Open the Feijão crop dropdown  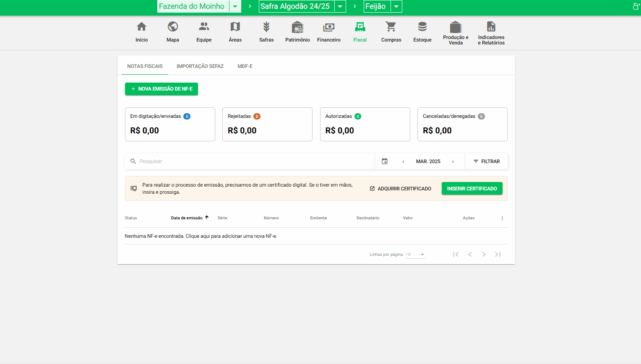click(396, 6)
